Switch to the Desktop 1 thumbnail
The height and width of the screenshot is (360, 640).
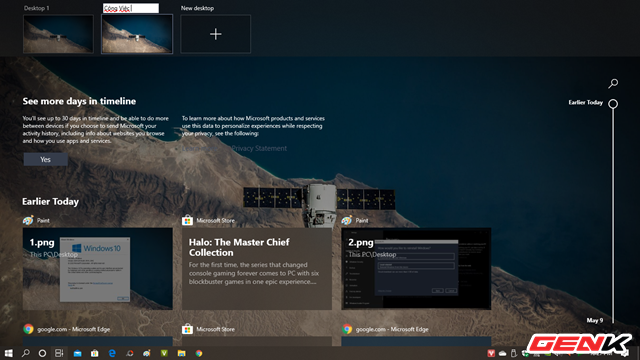click(58, 34)
